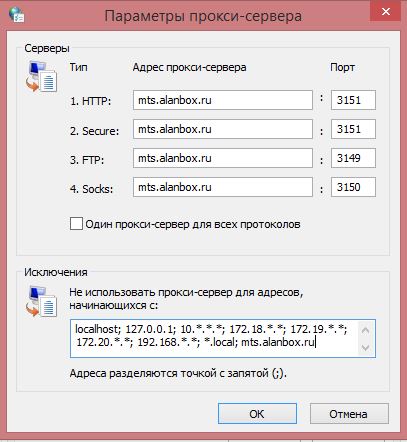This screenshot has width=407, height=442.
Task: Click the Исключения group label
Action: [56, 272]
